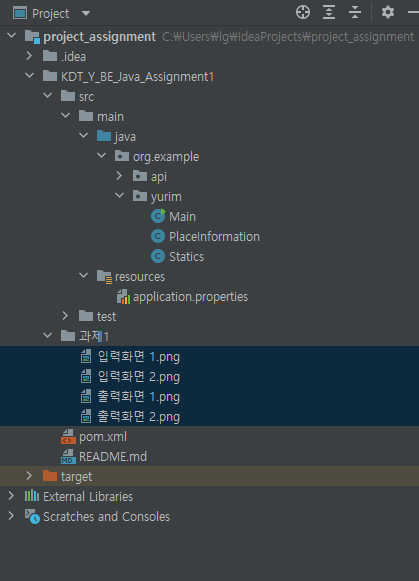Click the .idea folder icon
The height and width of the screenshot is (581, 419).
pyautogui.click(x=50, y=56)
